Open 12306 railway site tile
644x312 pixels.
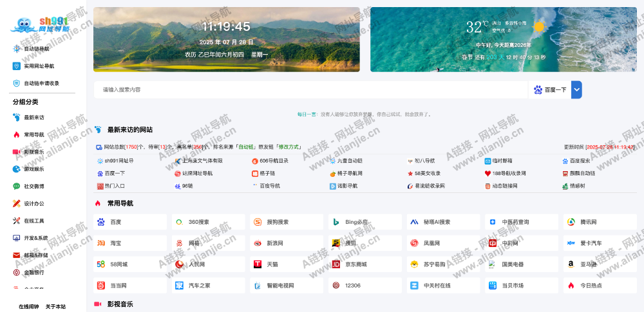point(365,285)
